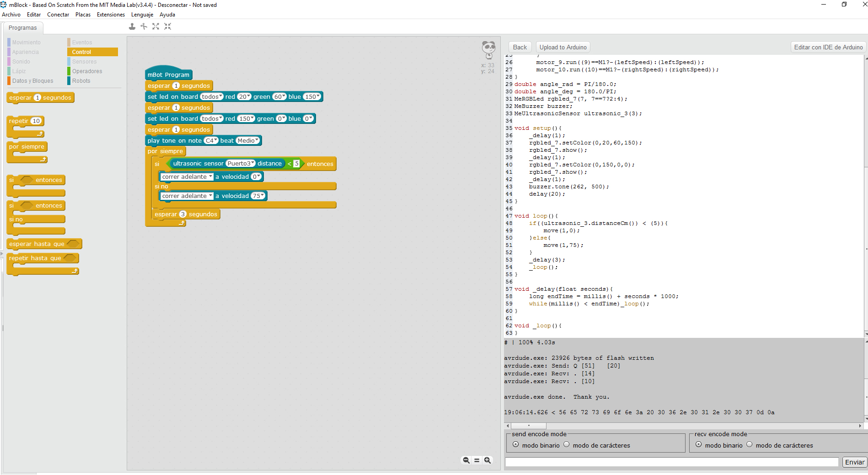Open the note C4 dropdown
This screenshot has width=868, height=475.
coord(211,141)
